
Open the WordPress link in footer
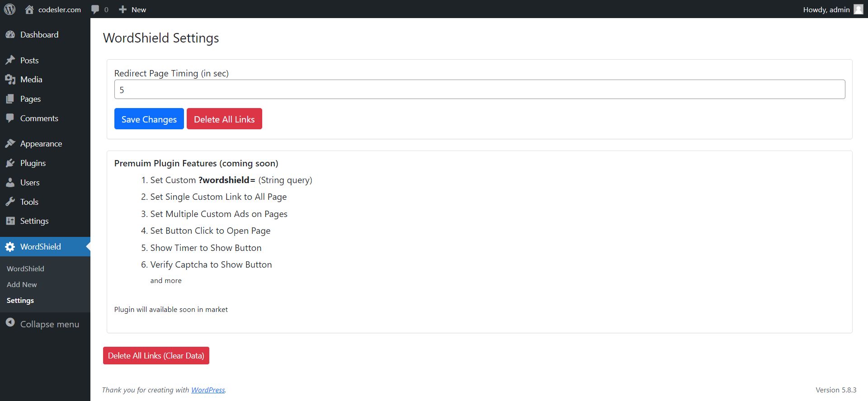[208, 390]
